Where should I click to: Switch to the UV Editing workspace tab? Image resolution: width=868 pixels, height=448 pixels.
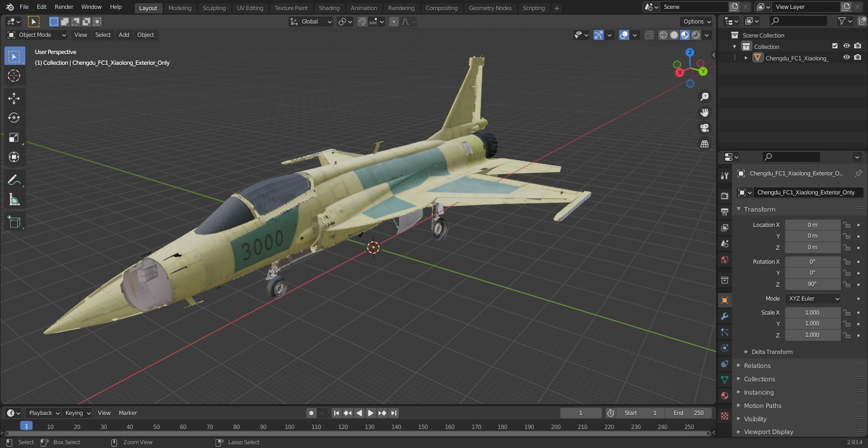point(250,8)
